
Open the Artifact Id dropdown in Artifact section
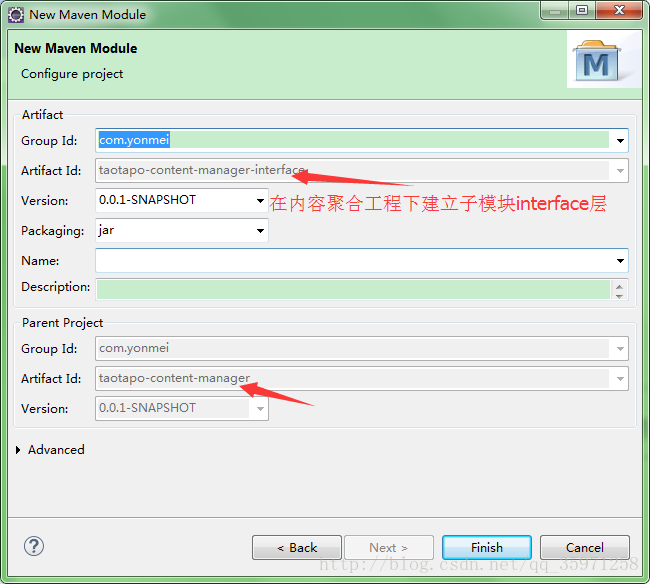620,170
